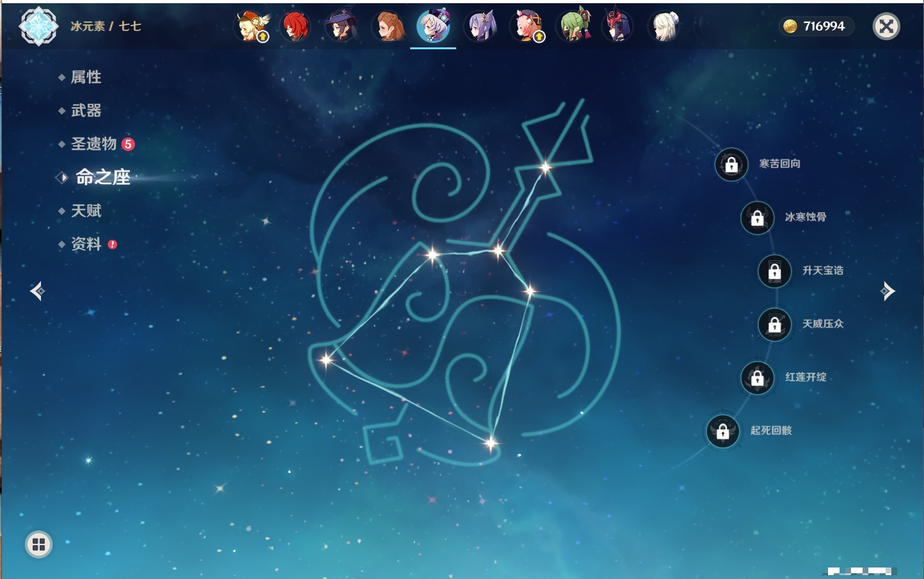Choose Keqing's purple-haired avatar

click(x=481, y=27)
